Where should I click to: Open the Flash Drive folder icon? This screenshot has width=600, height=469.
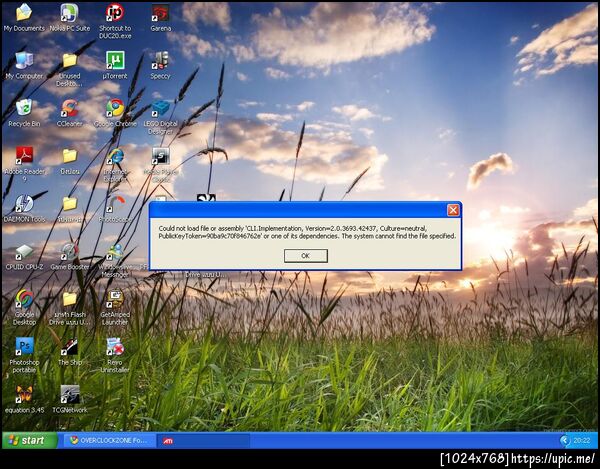click(70, 308)
